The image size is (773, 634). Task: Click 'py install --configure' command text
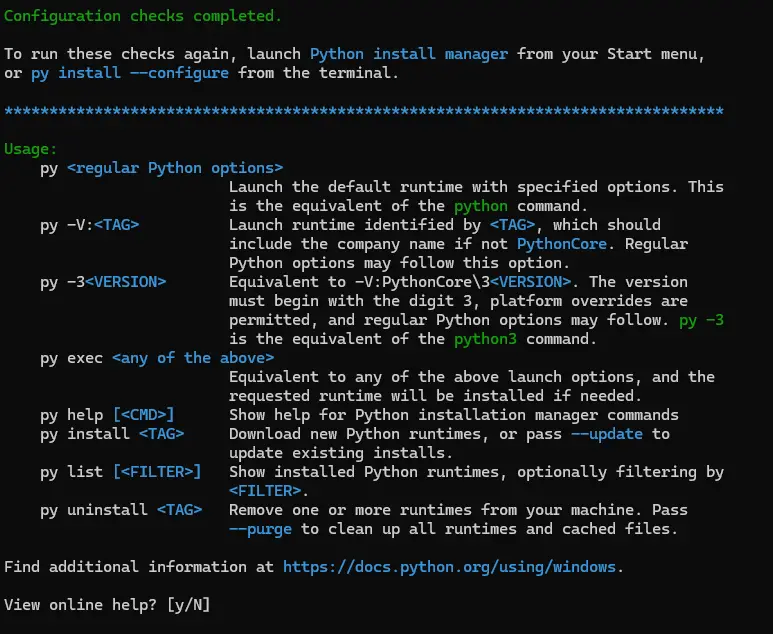[x=130, y=73]
